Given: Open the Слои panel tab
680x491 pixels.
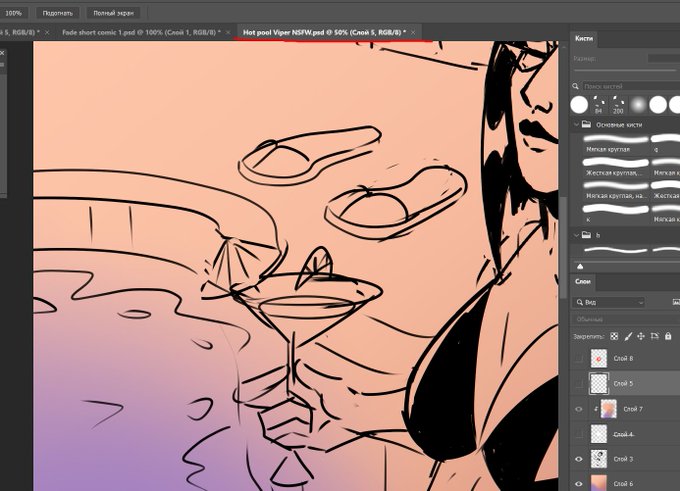Looking at the screenshot, I should click(x=583, y=282).
